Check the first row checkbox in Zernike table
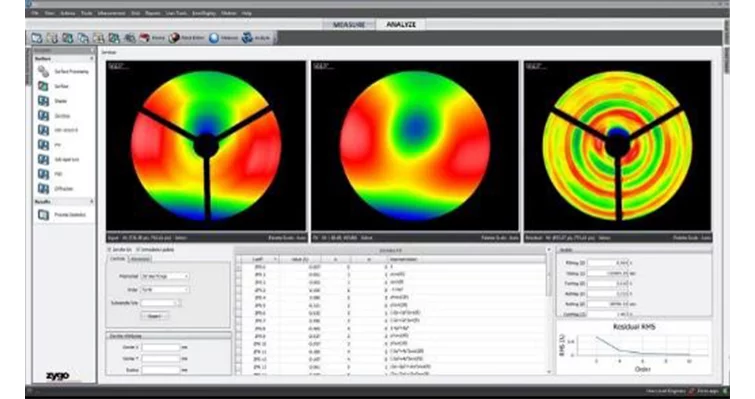 click(238, 266)
